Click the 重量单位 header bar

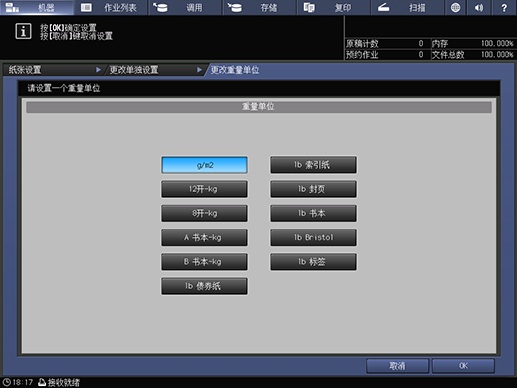(259, 107)
